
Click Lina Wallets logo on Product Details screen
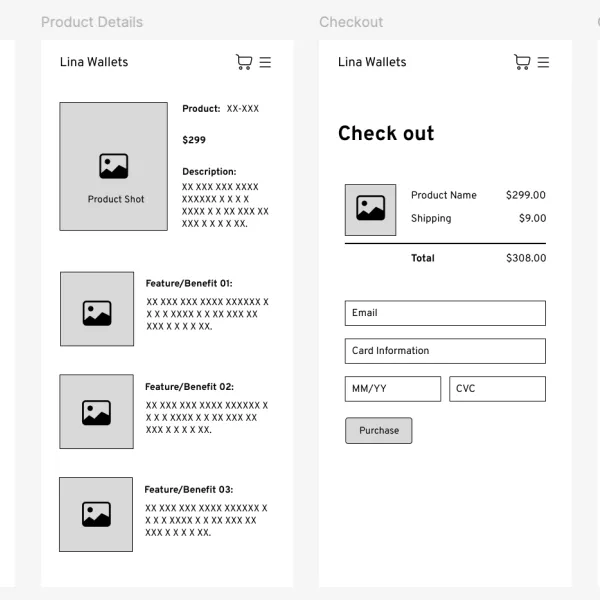coord(94,62)
